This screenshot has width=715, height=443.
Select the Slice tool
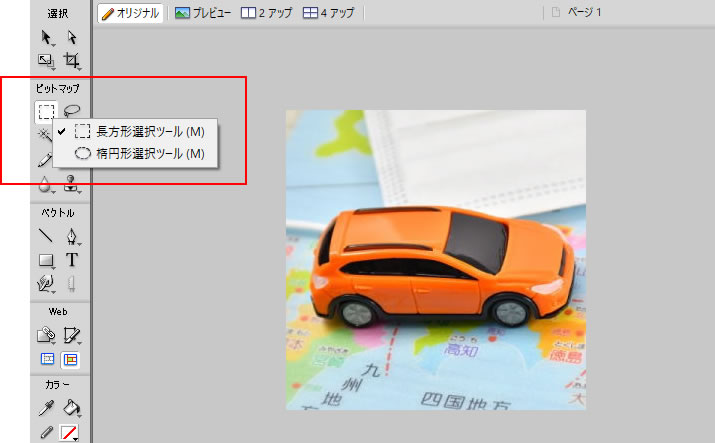72,335
